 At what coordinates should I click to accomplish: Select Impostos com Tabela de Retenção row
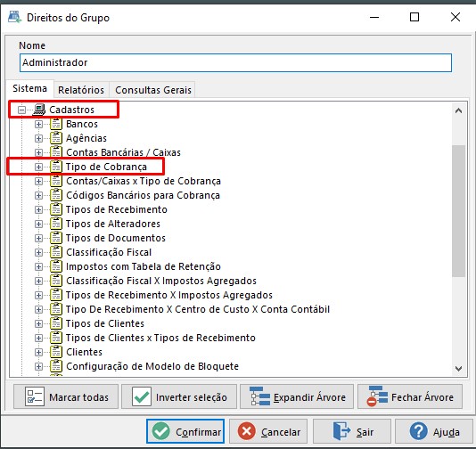pos(144,266)
